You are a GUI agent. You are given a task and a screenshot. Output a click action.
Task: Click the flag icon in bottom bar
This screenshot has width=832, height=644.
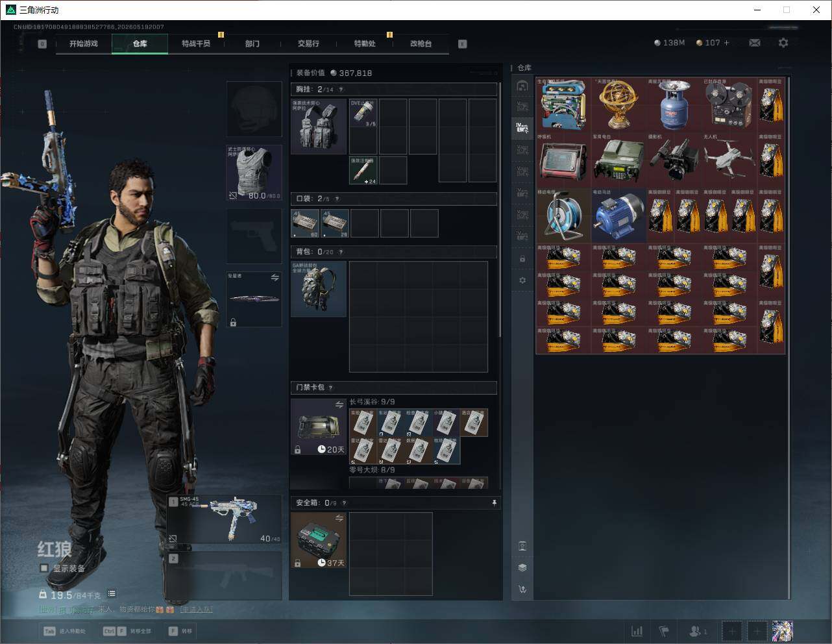click(664, 631)
